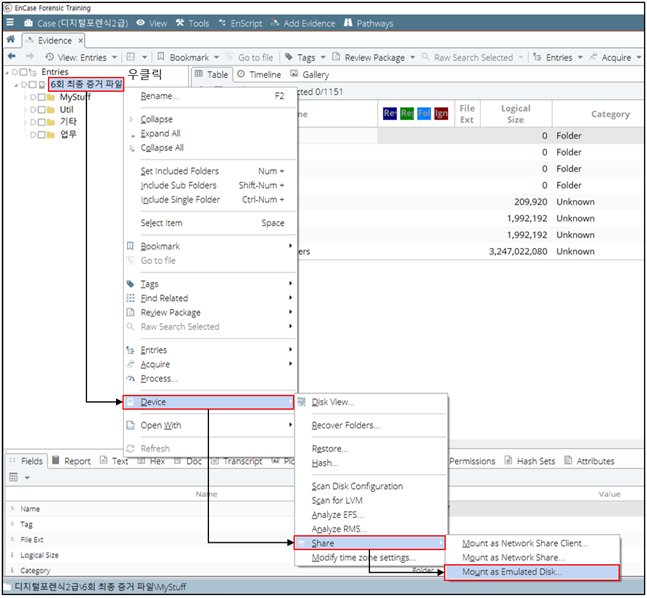Open the Acquire toolbar dropdown arrow

click(x=639, y=57)
